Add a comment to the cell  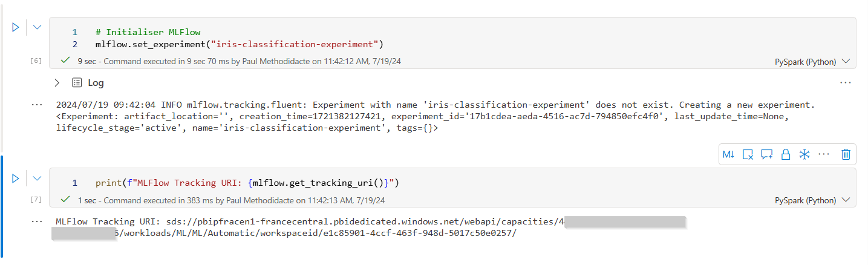[767, 154]
